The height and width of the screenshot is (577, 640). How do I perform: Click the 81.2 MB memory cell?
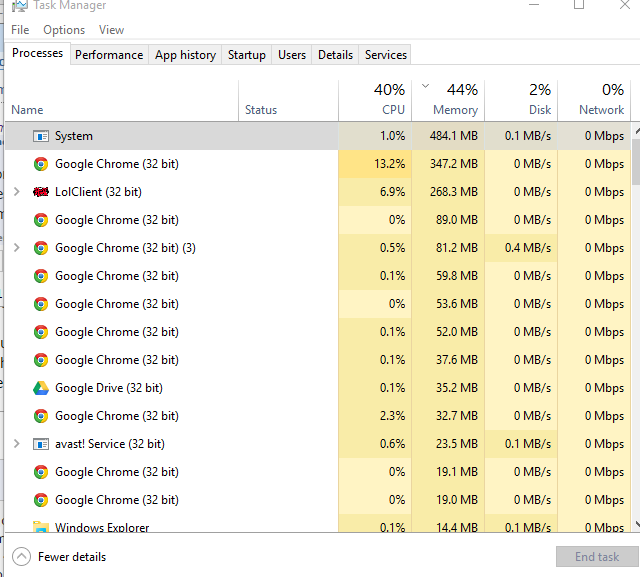[x=448, y=248]
